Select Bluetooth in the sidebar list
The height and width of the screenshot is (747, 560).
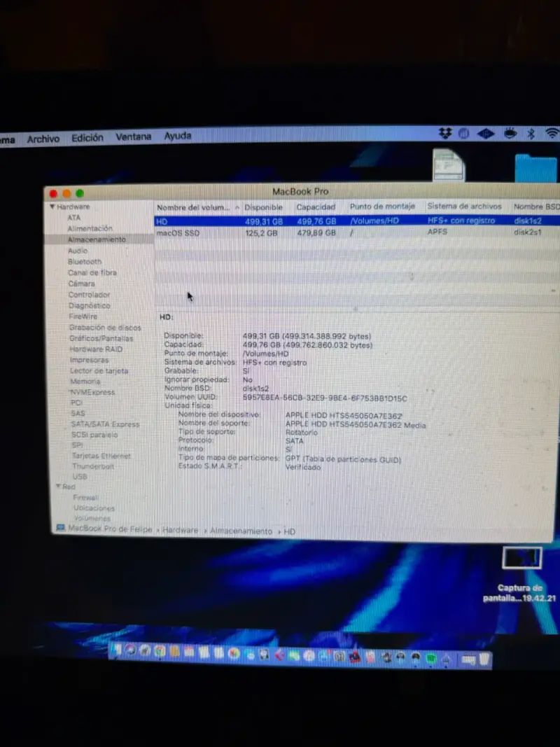click(84, 262)
